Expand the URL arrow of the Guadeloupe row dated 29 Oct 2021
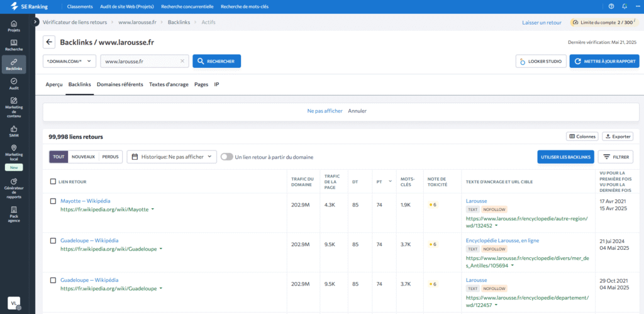This screenshot has width=644, height=314. point(161,288)
